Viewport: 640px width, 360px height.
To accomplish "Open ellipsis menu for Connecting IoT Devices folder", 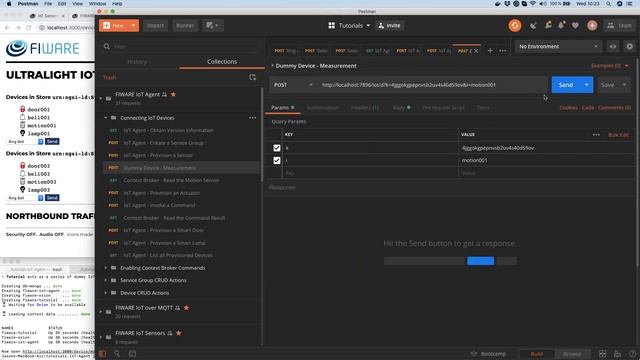I will 253,118.
